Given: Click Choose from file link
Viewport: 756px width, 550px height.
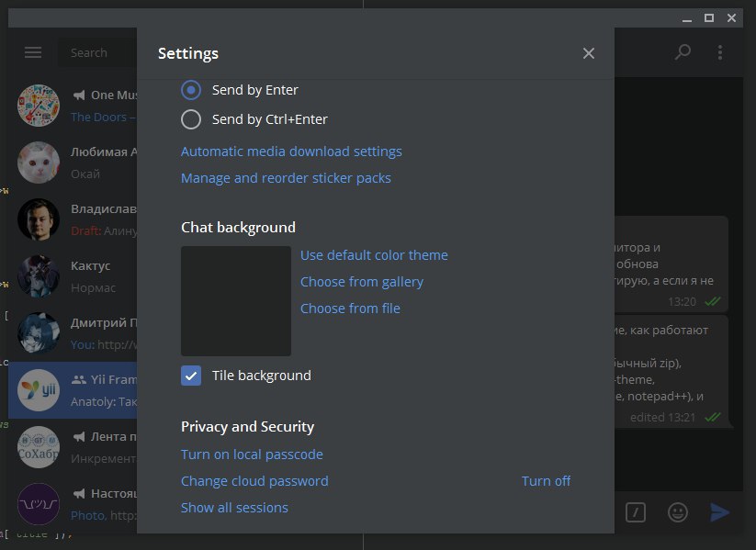Looking at the screenshot, I should tap(350, 308).
